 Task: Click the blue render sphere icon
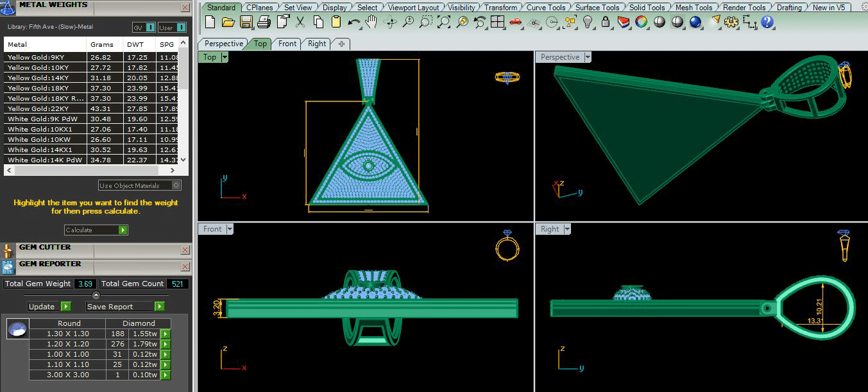[x=695, y=22]
